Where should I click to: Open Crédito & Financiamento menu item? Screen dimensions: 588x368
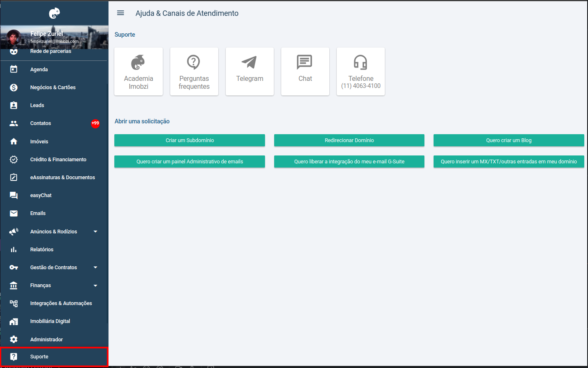point(54,160)
